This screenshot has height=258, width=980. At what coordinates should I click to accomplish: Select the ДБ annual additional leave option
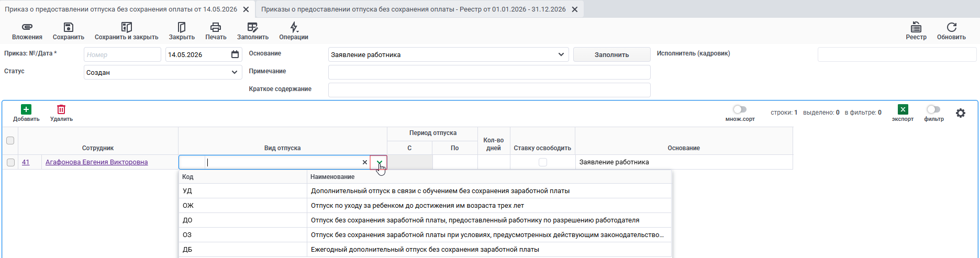[425, 250]
